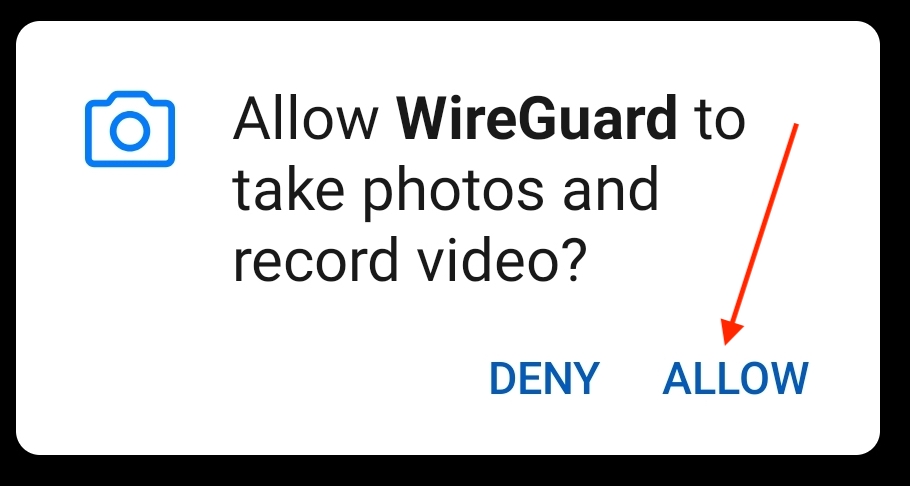This screenshot has height=486, width=910.
Task: Grant WireGuard camera access via ALLOW
Action: click(735, 379)
